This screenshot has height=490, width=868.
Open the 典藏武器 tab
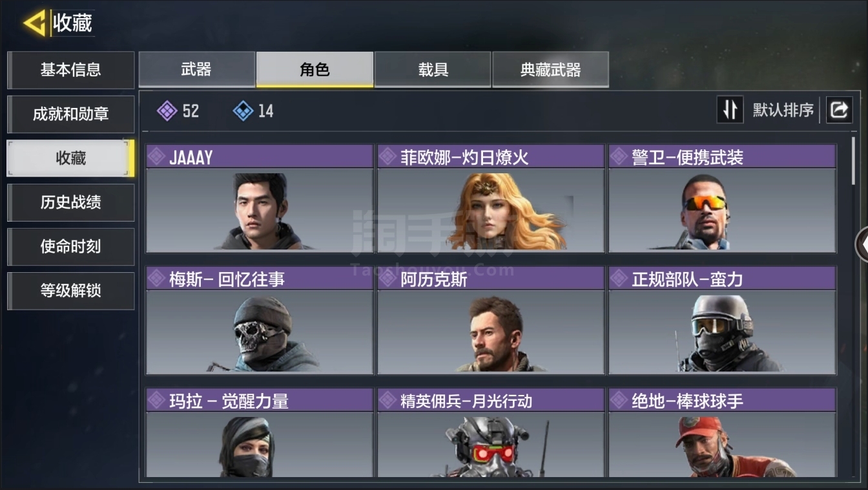550,69
